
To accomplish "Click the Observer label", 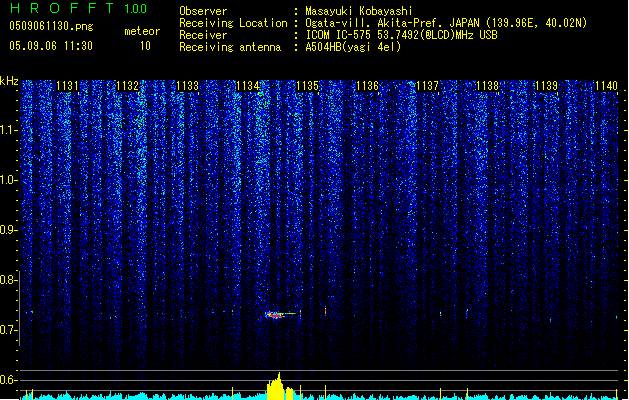I will (x=203, y=11).
